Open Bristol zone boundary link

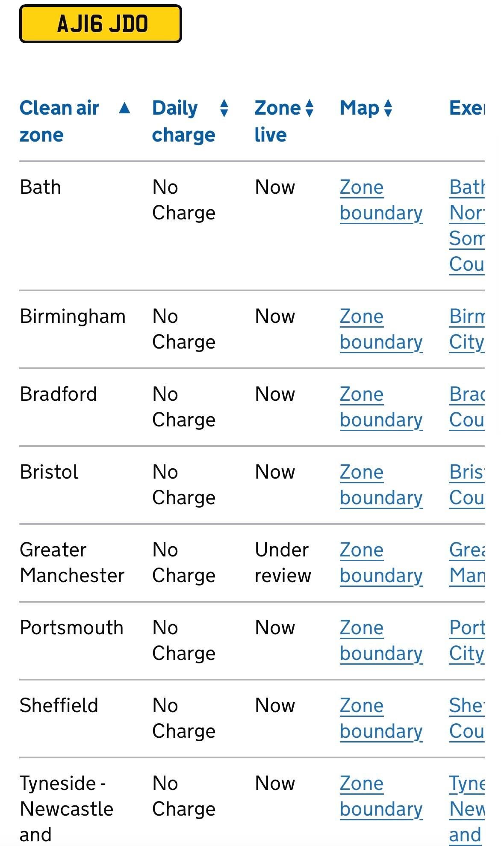click(x=381, y=485)
